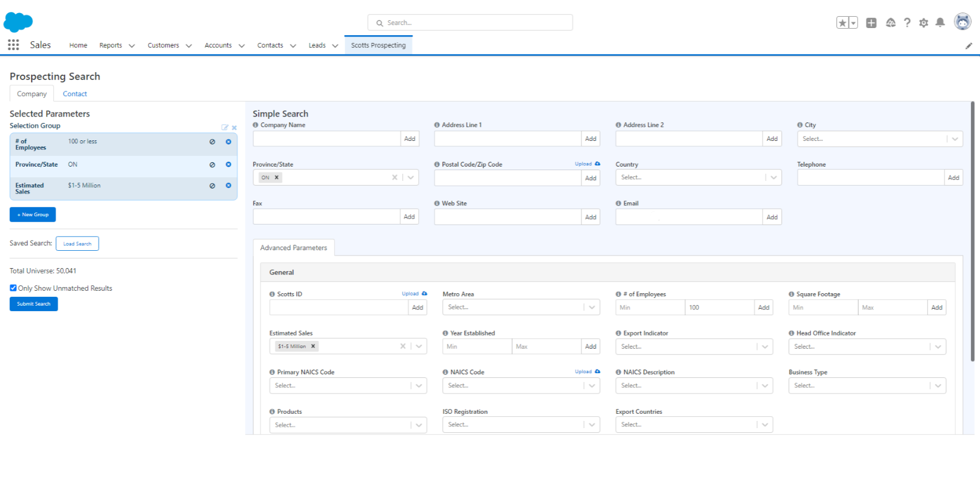
Task: Go to the Home tab
Action: click(78, 45)
